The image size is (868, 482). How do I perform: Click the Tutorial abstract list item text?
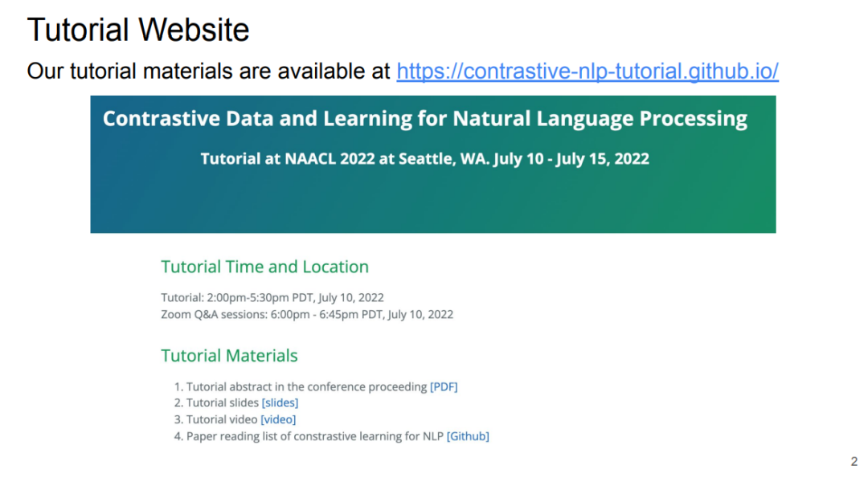click(307, 387)
